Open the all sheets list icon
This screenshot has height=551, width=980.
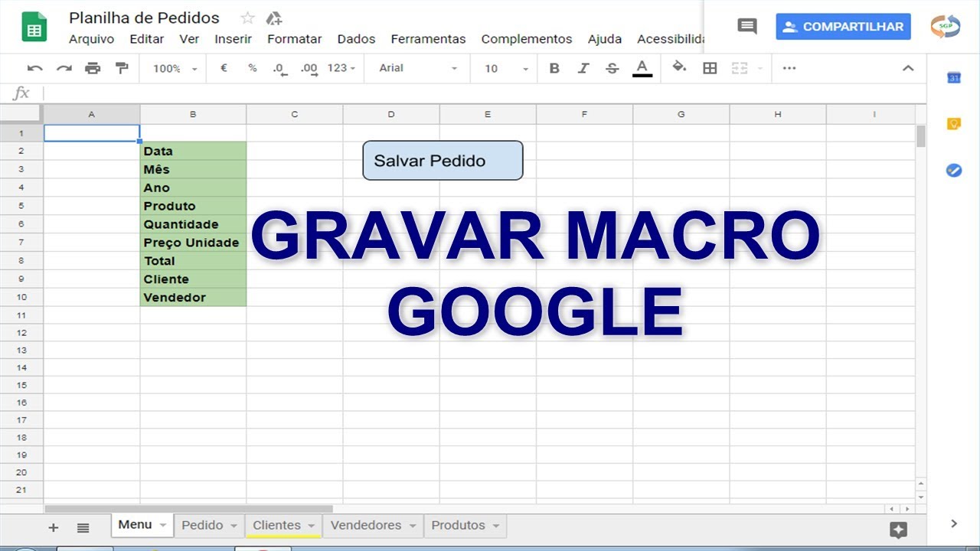(x=83, y=527)
